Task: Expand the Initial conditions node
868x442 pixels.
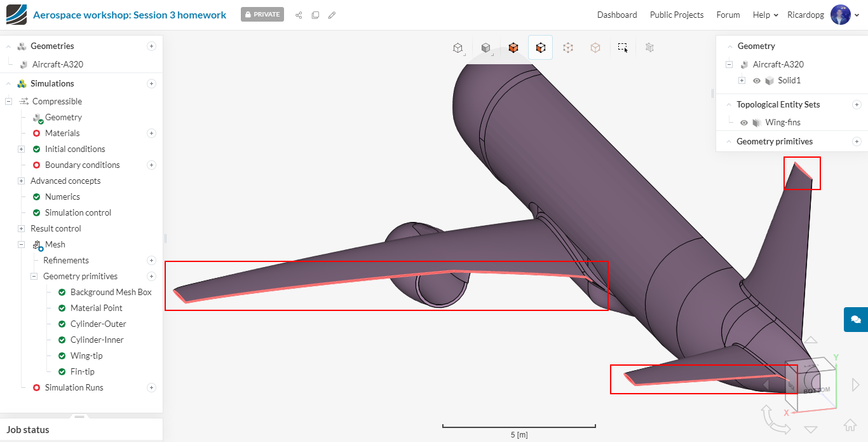Action: 21,149
